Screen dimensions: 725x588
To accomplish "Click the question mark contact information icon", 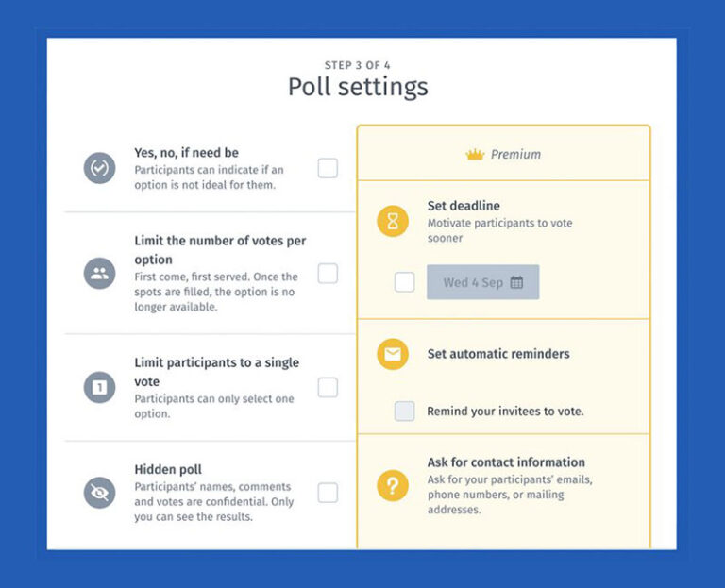I will [393, 485].
